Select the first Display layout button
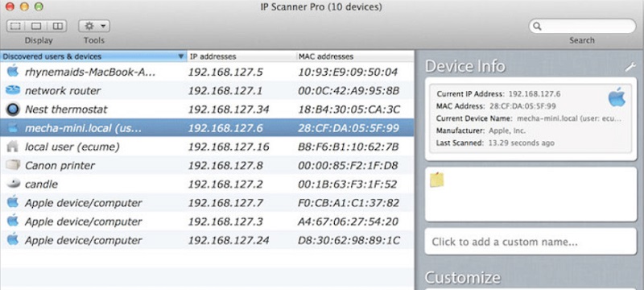Image resolution: width=644 pixels, height=290 pixels. pyautogui.click(x=15, y=27)
